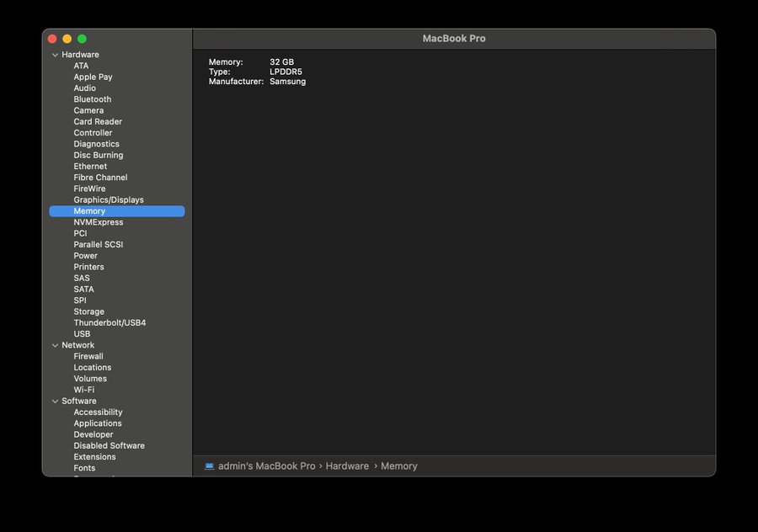Click "admin's MacBook Pro" in path bar
The height and width of the screenshot is (532, 758).
pos(267,466)
